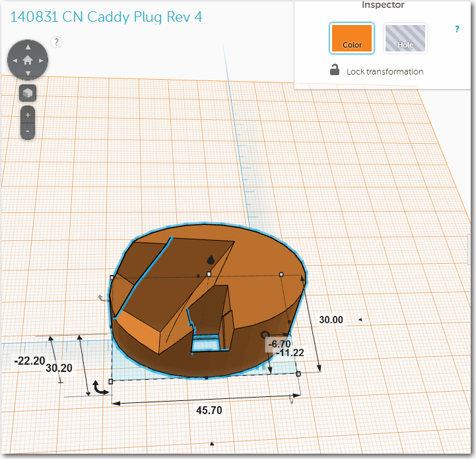Viewport: 476px width, 459px height.
Task: Click the -11.22 offset dimension value
Action: (290, 353)
